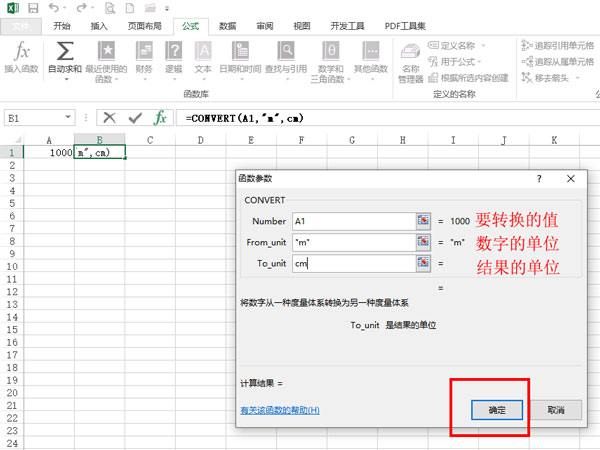Open the Name Manager (名称管理器) icon
This screenshot has width=600, height=450.
[x=411, y=59]
